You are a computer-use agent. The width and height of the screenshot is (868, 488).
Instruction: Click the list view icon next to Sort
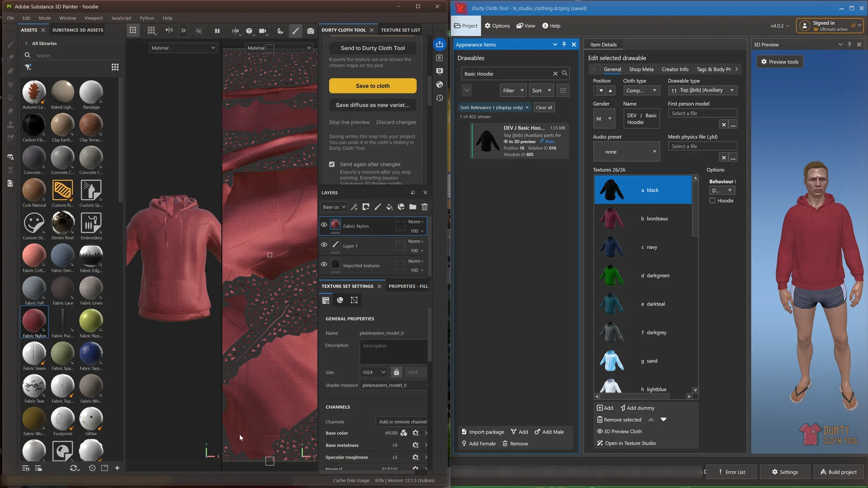563,91
